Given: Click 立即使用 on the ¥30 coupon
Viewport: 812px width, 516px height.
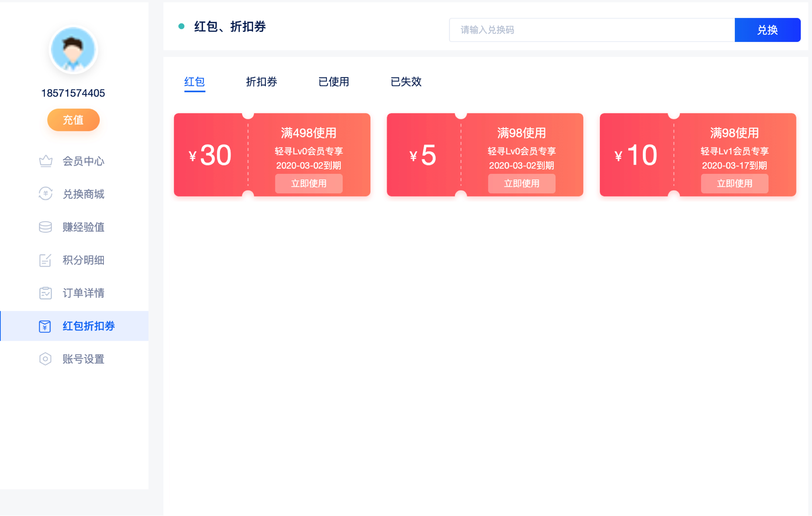Looking at the screenshot, I should coord(309,184).
